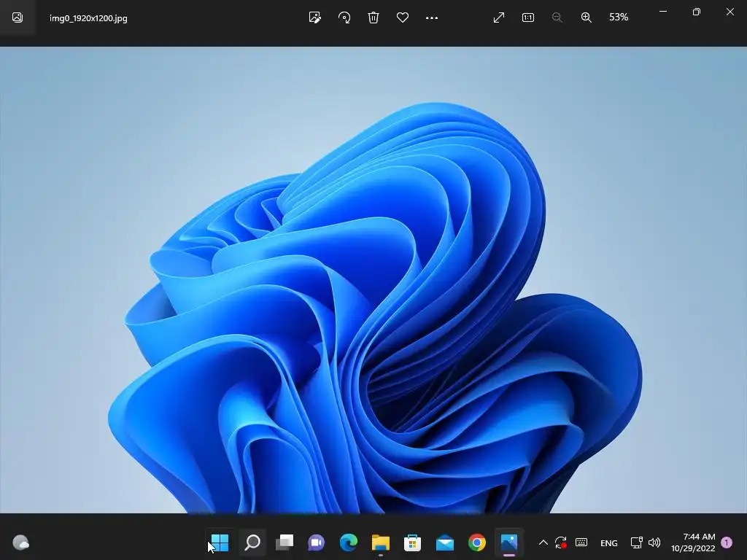Click the 53% zoom level value
The height and width of the screenshot is (560, 747).
[619, 17]
